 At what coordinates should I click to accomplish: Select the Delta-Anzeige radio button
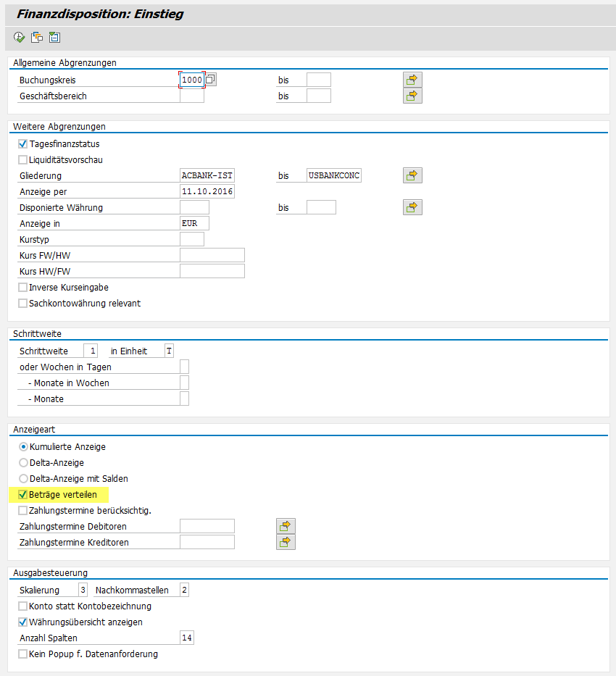click(x=23, y=463)
